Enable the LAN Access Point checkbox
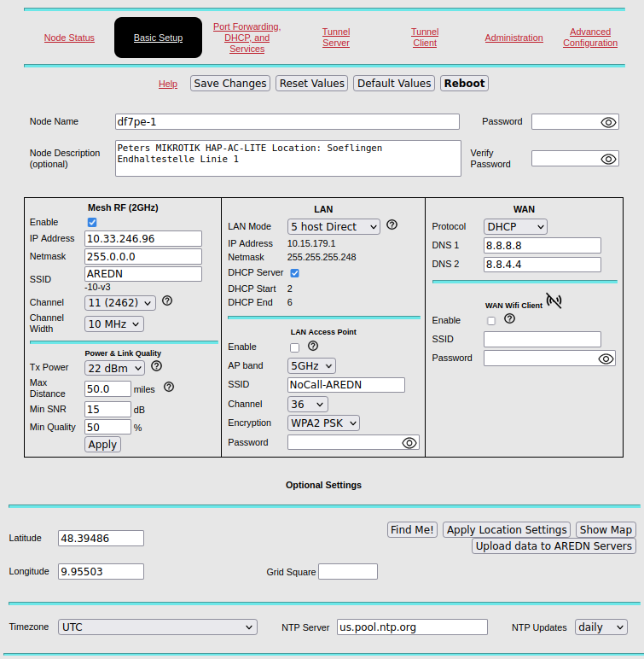 (295, 347)
